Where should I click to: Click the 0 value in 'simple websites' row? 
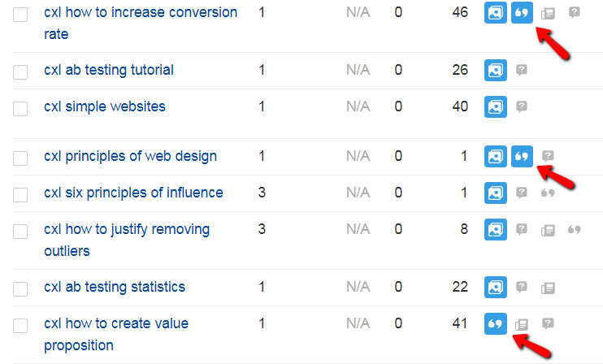398,106
